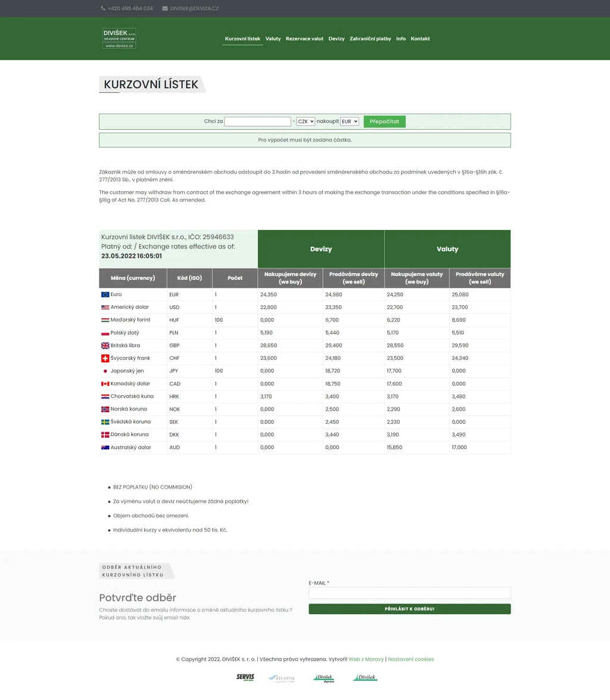610x700 pixels.
Task: Click the Euro flag icon
Action: click(105, 294)
